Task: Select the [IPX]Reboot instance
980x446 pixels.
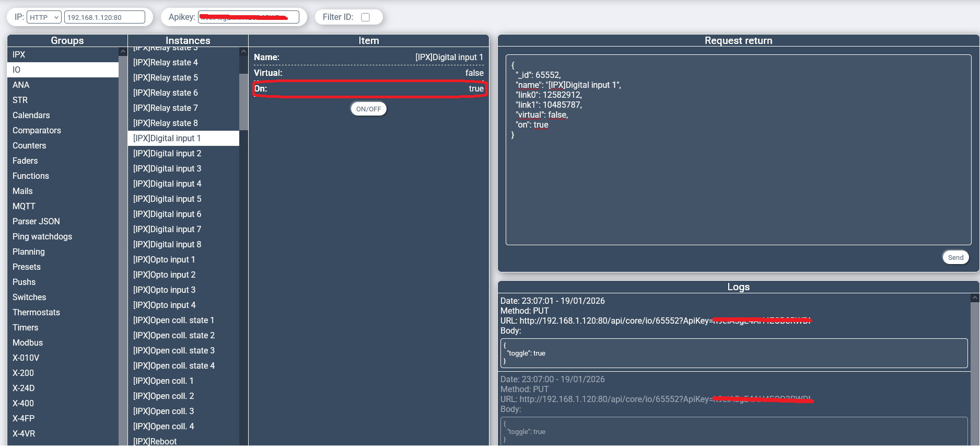Action: 183,441
